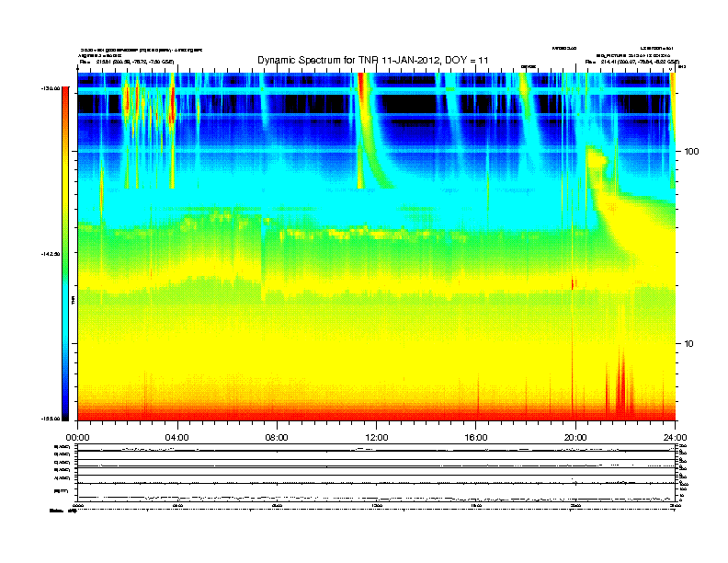Click the -130.00 color scale label

point(51,88)
